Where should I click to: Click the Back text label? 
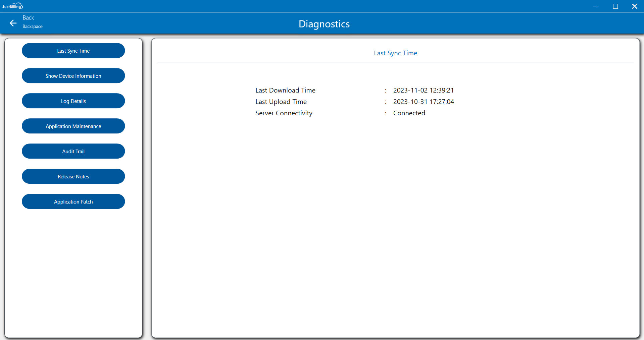pyautogui.click(x=28, y=18)
